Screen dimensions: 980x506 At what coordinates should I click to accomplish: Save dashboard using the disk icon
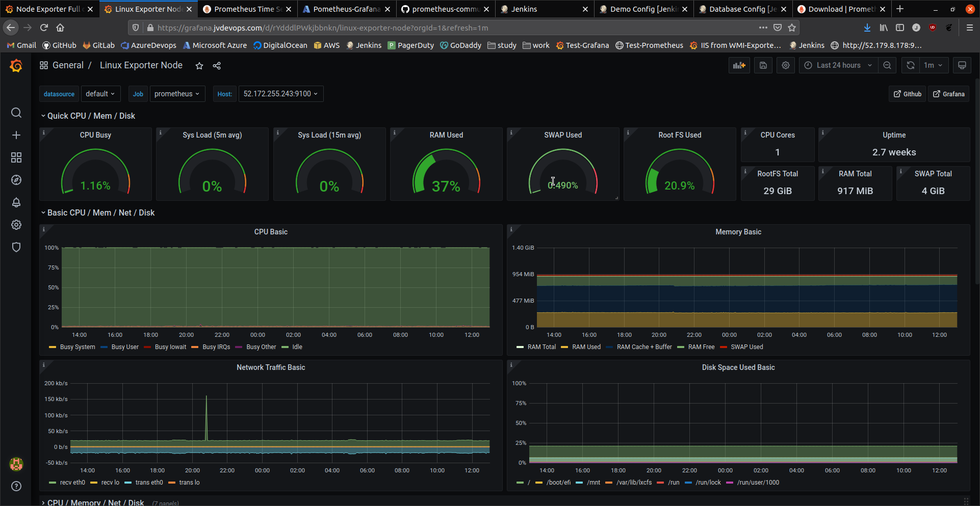tap(763, 65)
